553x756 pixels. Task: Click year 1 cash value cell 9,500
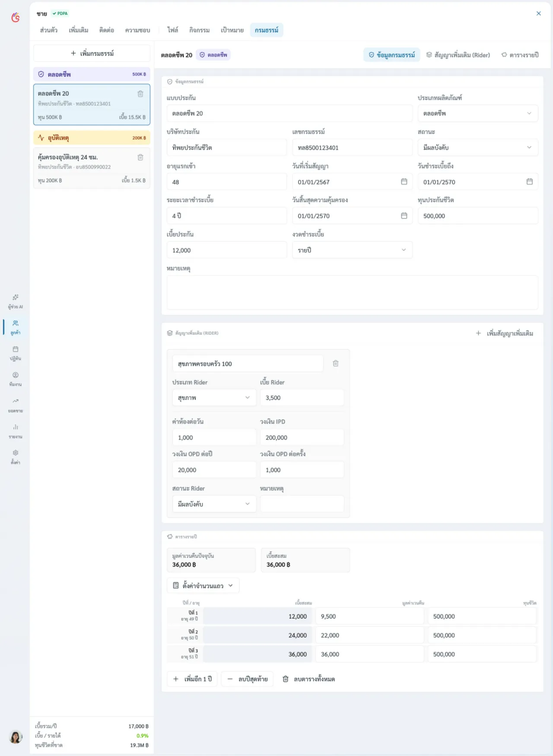370,616
